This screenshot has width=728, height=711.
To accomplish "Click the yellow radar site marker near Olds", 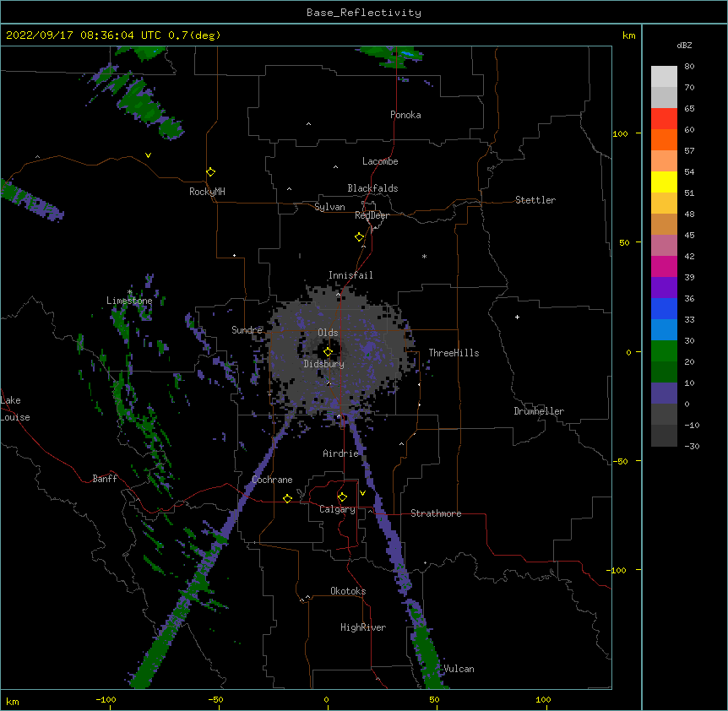I will (x=328, y=352).
